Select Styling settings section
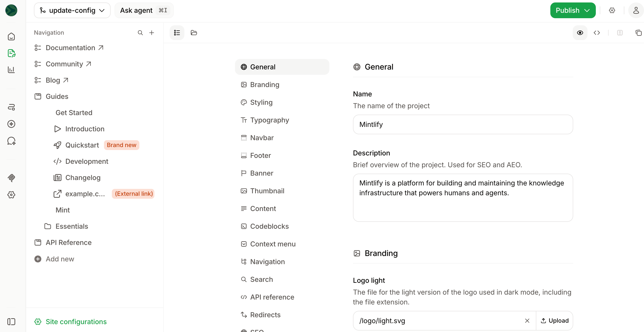The image size is (644, 332). [282, 102]
